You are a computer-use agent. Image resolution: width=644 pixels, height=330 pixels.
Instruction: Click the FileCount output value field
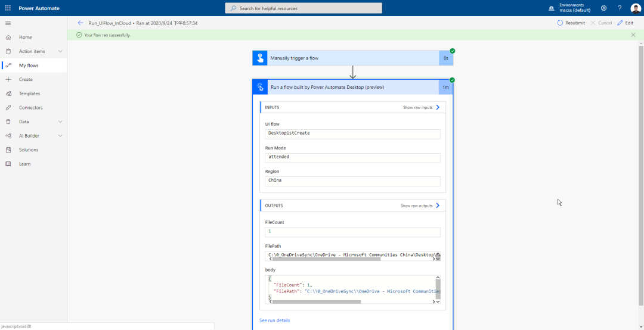coord(352,232)
